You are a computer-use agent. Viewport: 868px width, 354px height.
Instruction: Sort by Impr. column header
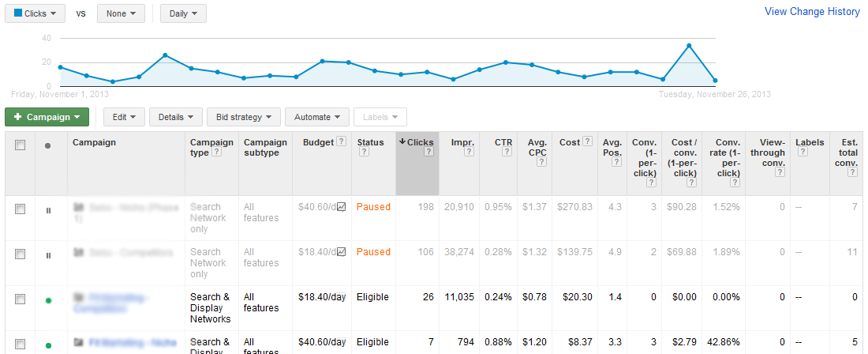[462, 142]
